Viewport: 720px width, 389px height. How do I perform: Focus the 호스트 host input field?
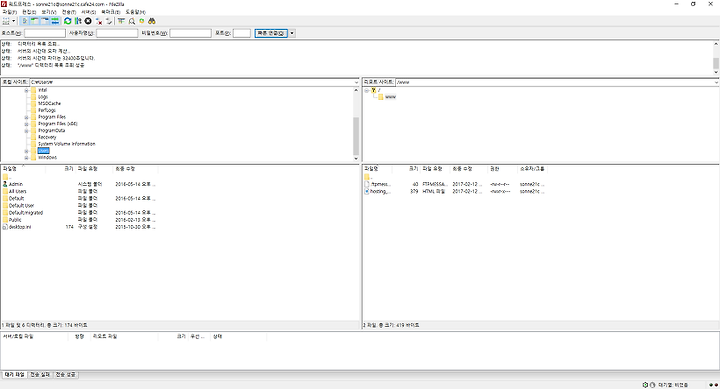coord(45,33)
